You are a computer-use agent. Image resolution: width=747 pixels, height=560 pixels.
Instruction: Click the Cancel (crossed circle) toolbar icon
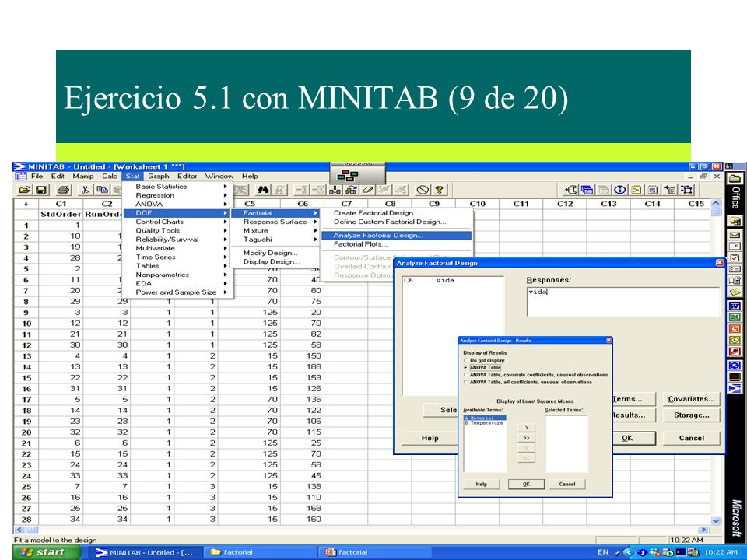[x=422, y=190]
